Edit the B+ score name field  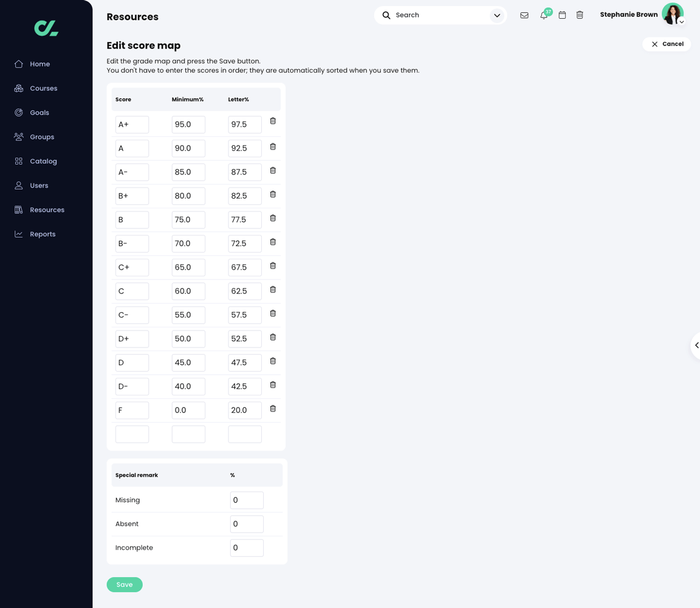(x=132, y=196)
